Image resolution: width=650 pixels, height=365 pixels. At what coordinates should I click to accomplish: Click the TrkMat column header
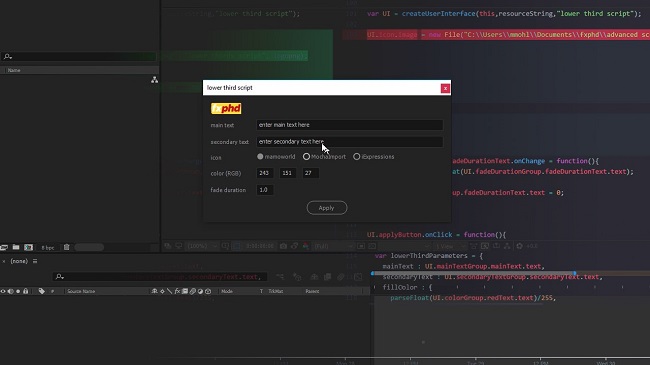click(276, 291)
